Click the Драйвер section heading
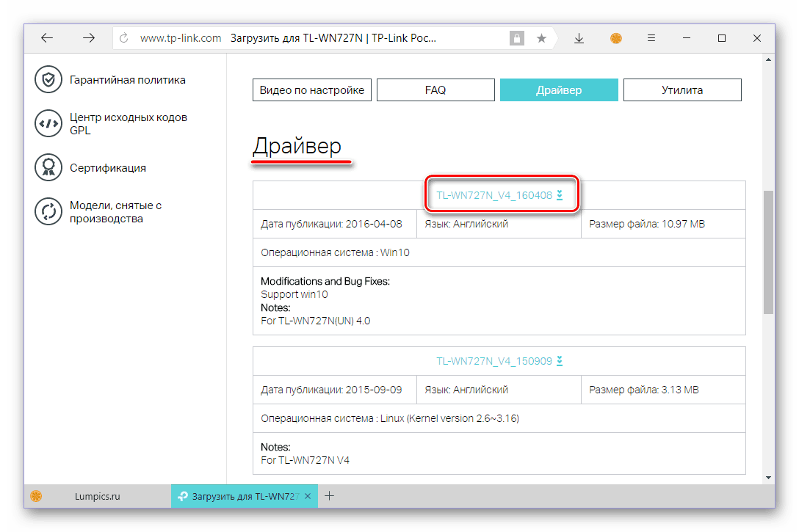This screenshot has width=799, height=532. pos(297,146)
